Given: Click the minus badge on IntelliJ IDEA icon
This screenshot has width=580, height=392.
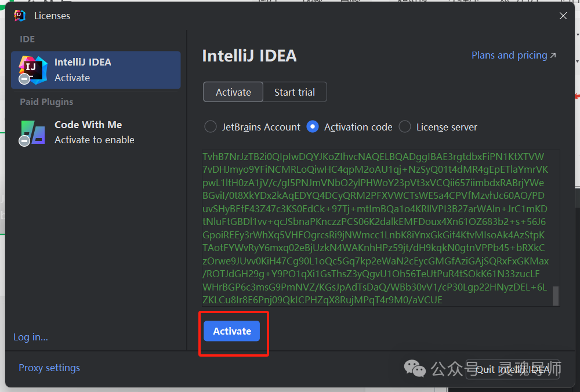Looking at the screenshot, I should (24, 79).
